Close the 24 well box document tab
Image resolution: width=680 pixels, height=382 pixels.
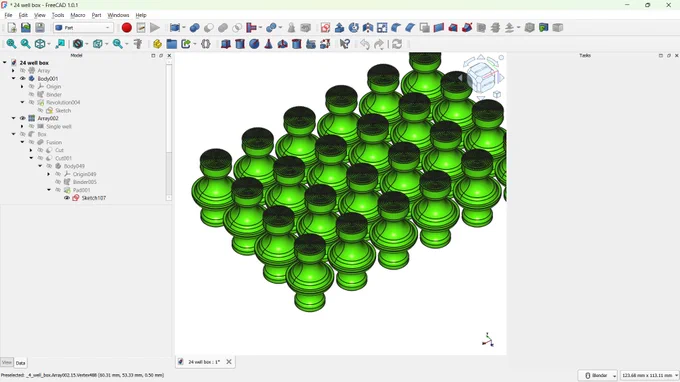click(229, 362)
